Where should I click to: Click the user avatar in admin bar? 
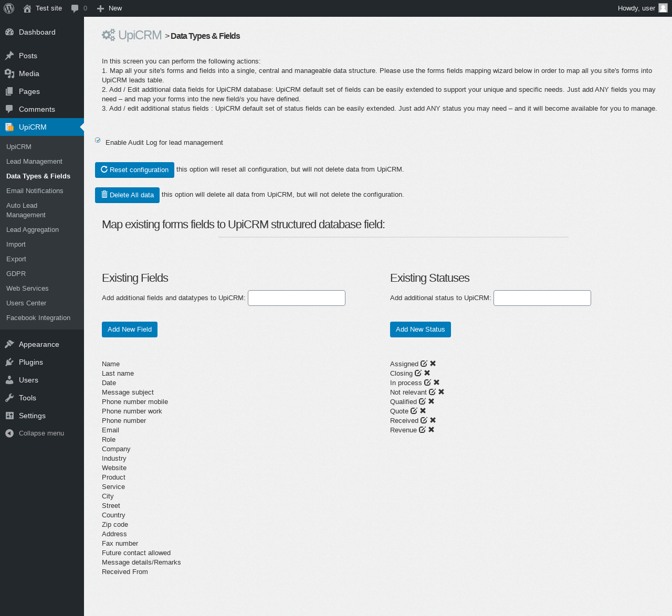(663, 8)
